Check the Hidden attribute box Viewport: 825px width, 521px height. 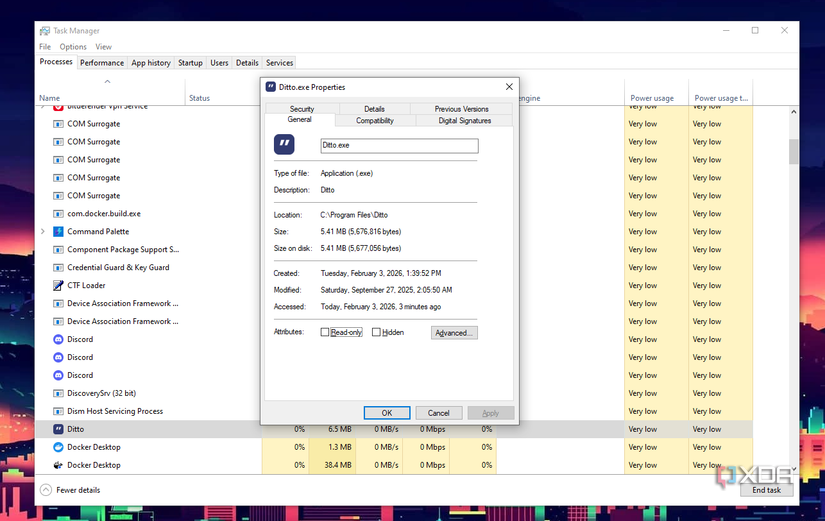pos(376,332)
